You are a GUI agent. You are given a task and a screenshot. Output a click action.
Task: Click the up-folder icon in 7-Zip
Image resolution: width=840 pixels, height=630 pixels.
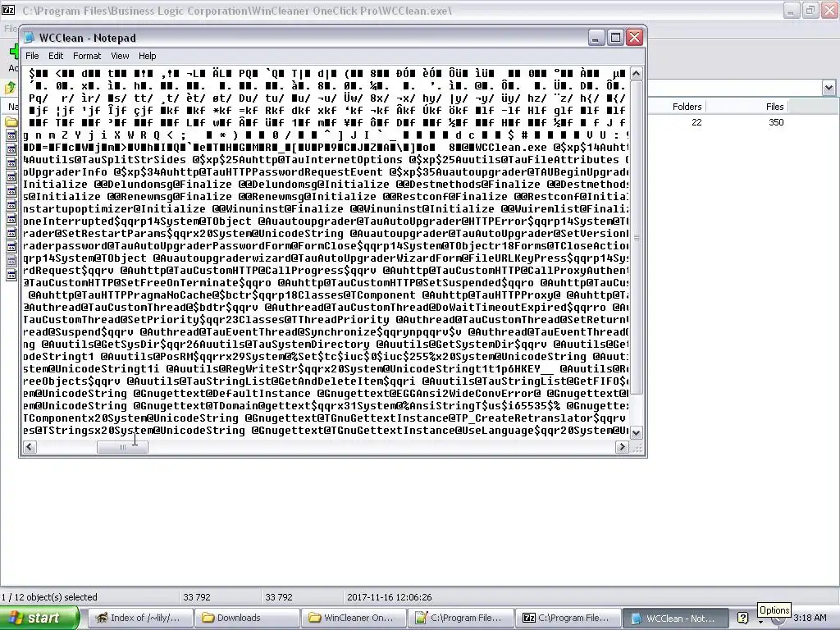click(x=10, y=87)
